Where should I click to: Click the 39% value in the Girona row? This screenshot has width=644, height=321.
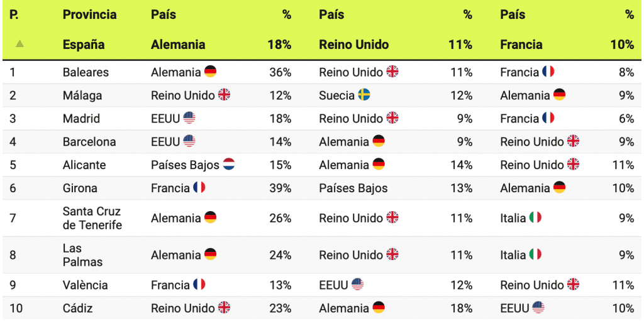click(x=280, y=188)
